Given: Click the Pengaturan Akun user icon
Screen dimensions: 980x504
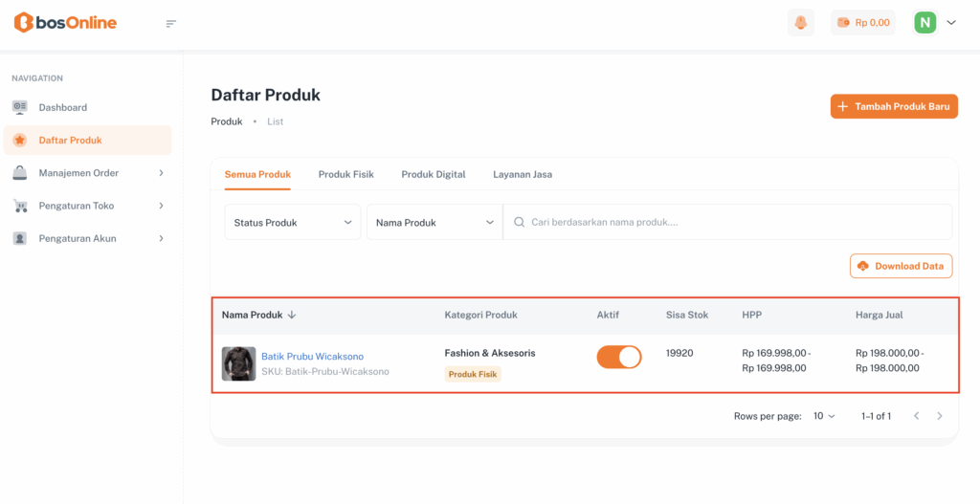Looking at the screenshot, I should click(20, 238).
